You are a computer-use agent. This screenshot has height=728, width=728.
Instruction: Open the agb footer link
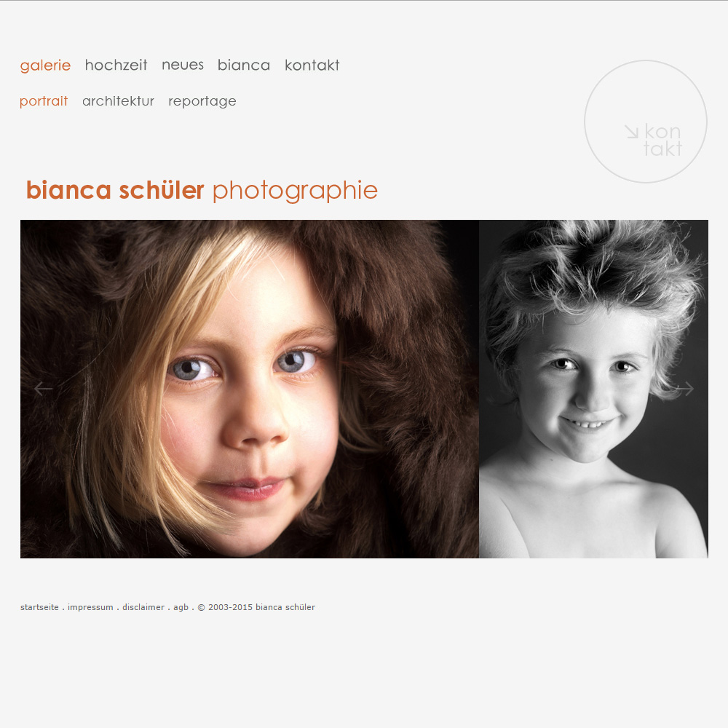pos(181,607)
